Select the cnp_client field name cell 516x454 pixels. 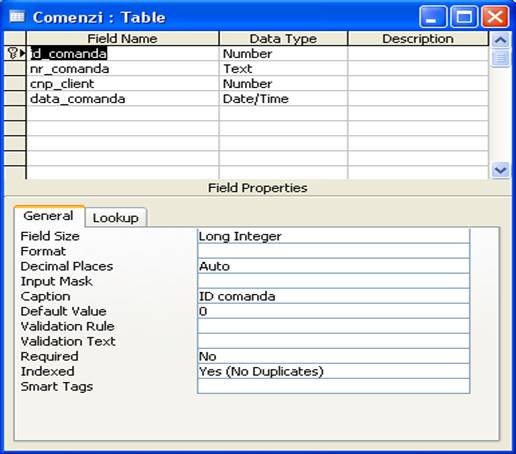pos(123,83)
